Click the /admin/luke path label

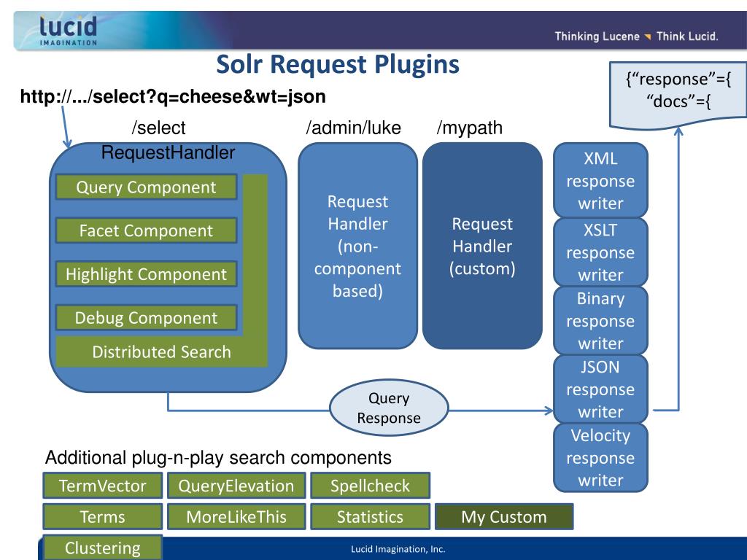pyautogui.click(x=354, y=128)
